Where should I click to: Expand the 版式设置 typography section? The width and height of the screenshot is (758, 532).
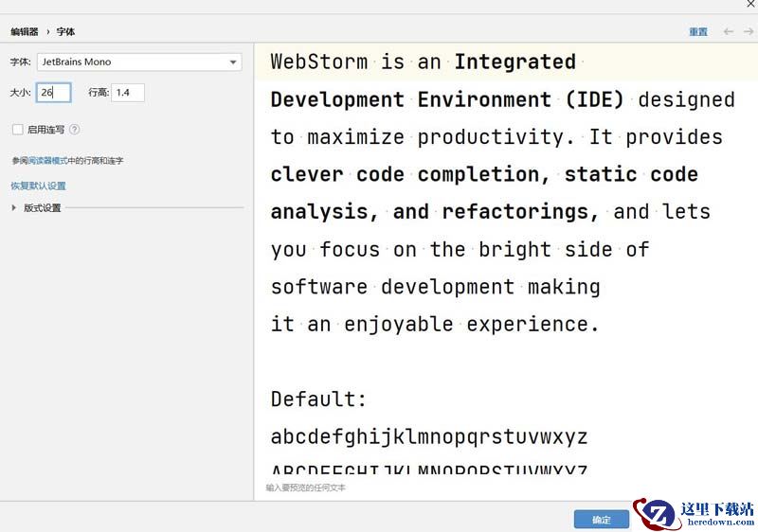click(x=14, y=207)
